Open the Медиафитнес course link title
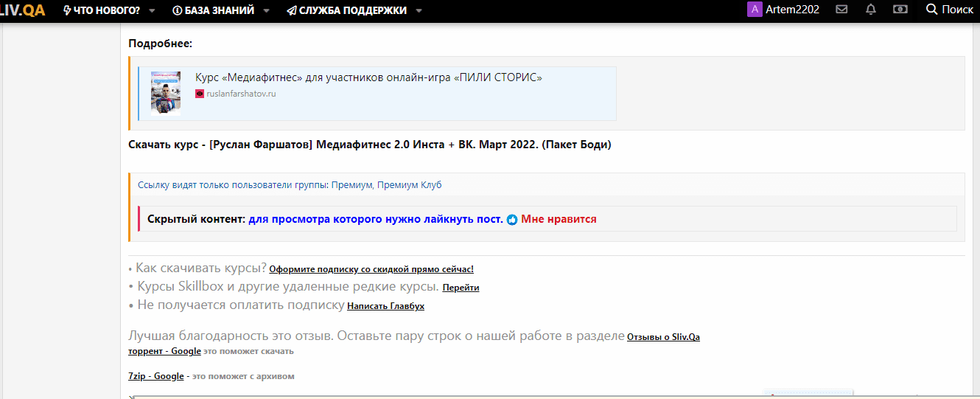Viewport: 980px width, 399px height. 368,77
